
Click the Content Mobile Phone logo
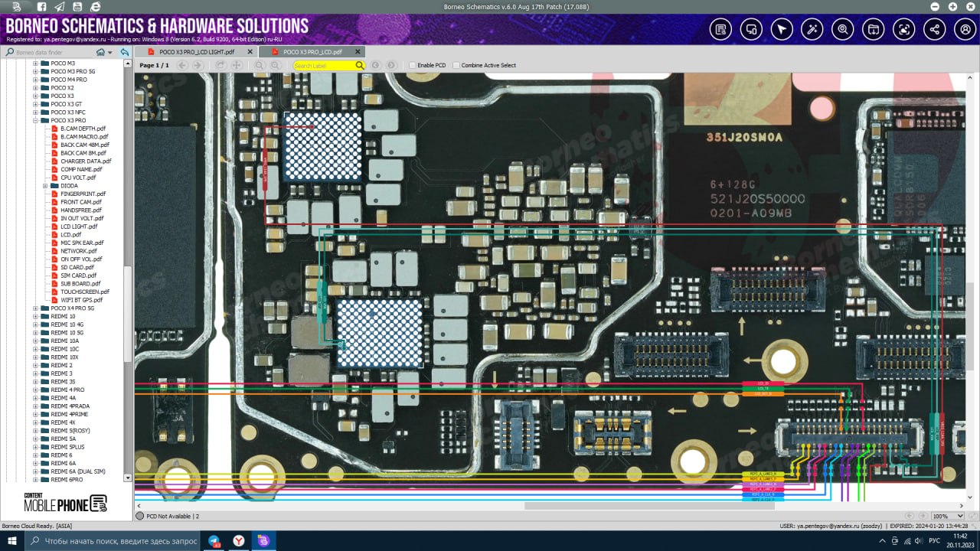pyautogui.click(x=66, y=502)
